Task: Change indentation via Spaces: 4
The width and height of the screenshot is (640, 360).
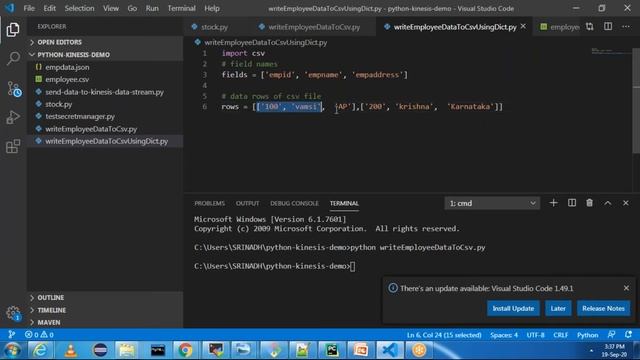Action: pos(504,335)
